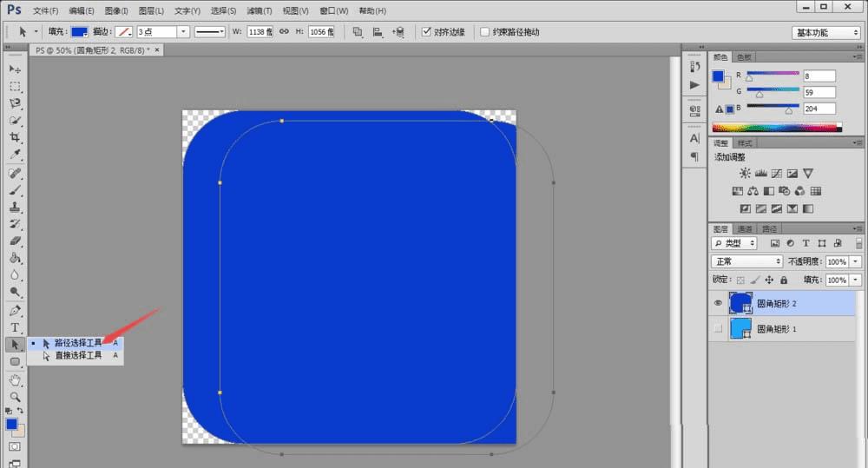
Task: Select the Eyedropper tool
Action: click(x=15, y=154)
